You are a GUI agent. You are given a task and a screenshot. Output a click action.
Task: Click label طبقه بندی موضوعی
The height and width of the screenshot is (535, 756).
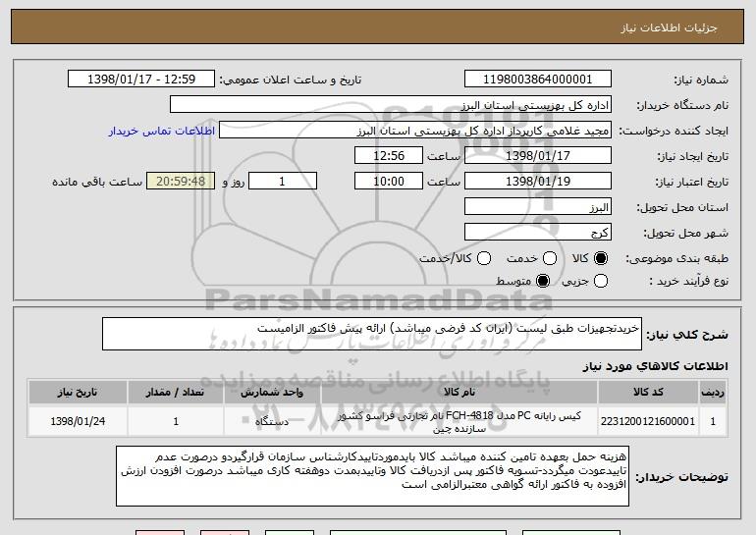click(x=676, y=259)
